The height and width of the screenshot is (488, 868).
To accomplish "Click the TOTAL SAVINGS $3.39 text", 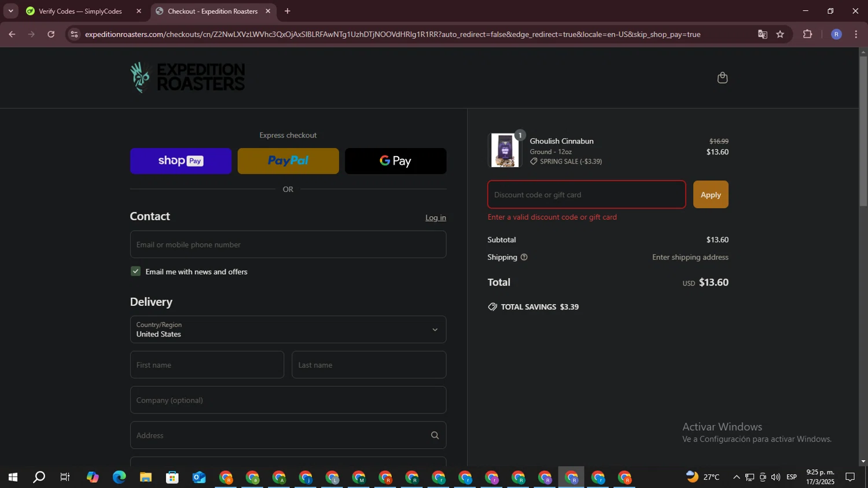I will coord(540,307).
